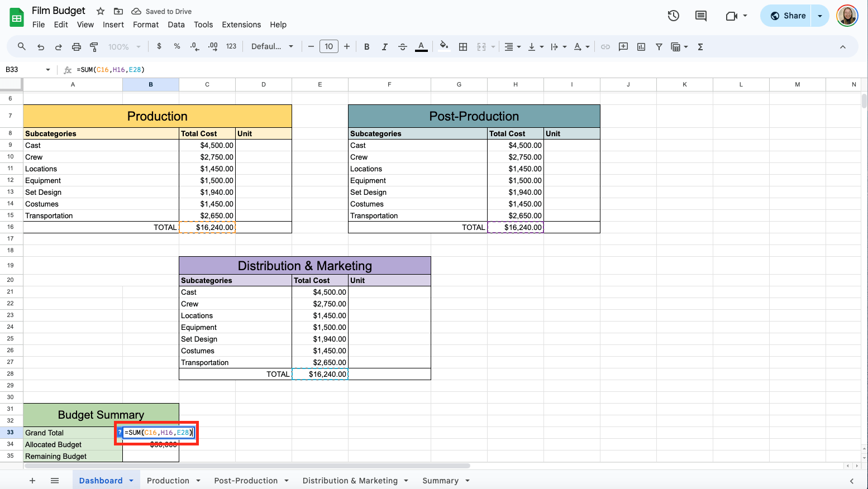Insert chart using toolbar icon
Image resolution: width=868 pixels, height=489 pixels.
pyautogui.click(x=641, y=47)
